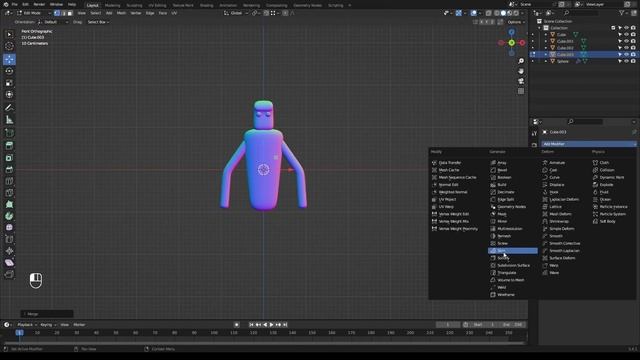
Task: Click the Add Modifier button
Action: (589, 144)
